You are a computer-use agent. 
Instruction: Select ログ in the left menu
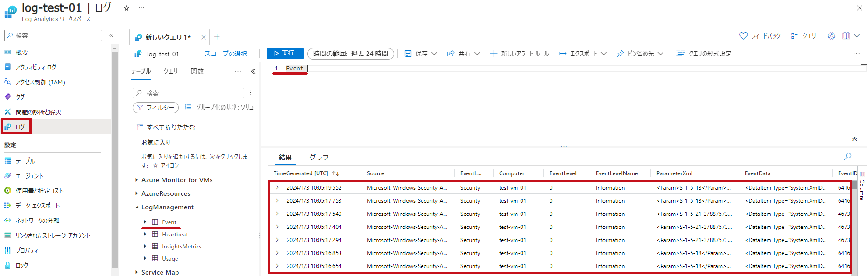(21, 127)
